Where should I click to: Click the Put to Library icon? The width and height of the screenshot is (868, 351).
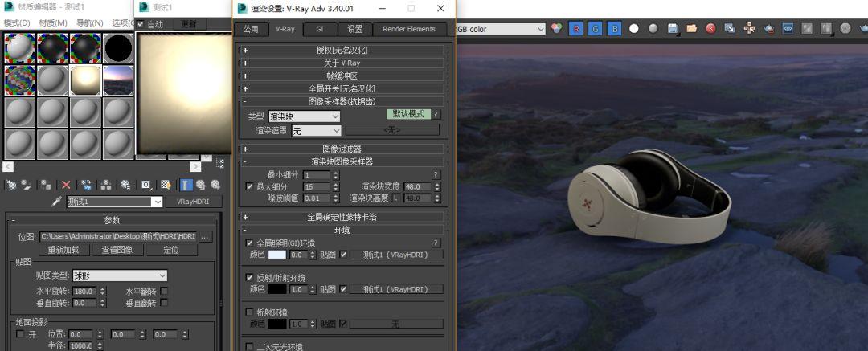tap(125, 185)
